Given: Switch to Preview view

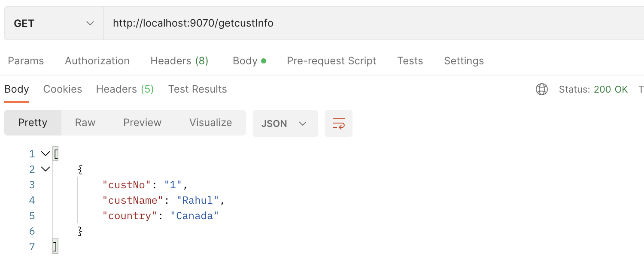Looking at the screenshot, I should click(x=142, y=123).
